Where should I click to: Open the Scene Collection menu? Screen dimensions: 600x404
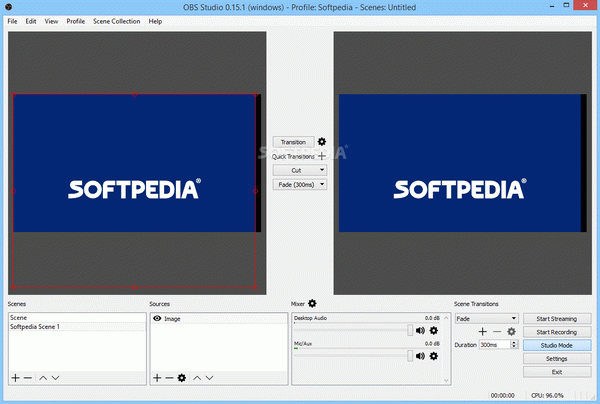tap(116, 21)
